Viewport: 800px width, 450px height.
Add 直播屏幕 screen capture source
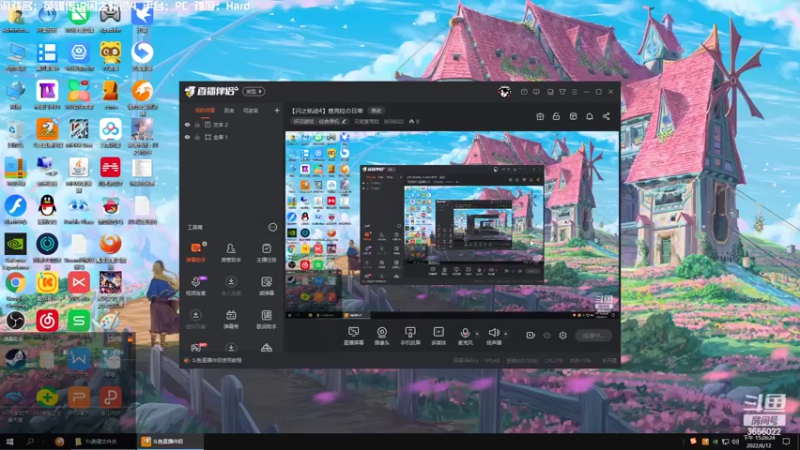click(x=354, y=336)
